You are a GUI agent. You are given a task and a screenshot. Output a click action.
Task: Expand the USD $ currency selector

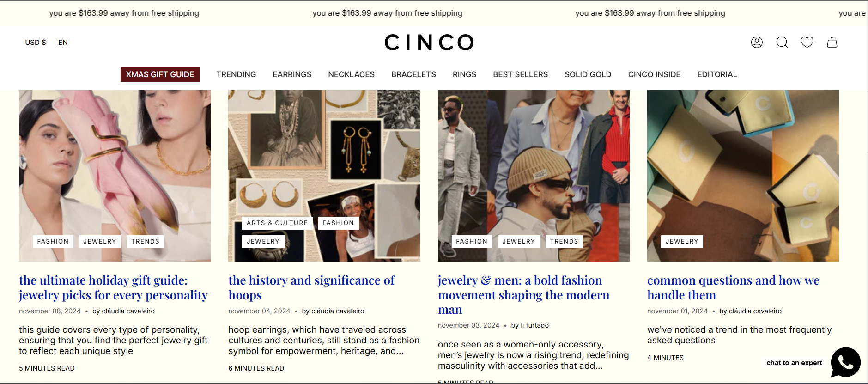(36, 43)
